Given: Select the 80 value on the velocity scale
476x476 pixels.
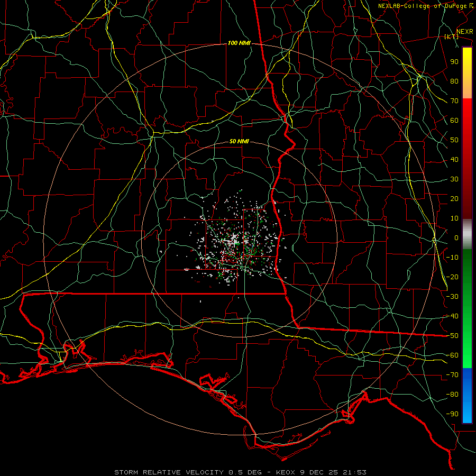Looking at the screenshot, I should point(454,81).
